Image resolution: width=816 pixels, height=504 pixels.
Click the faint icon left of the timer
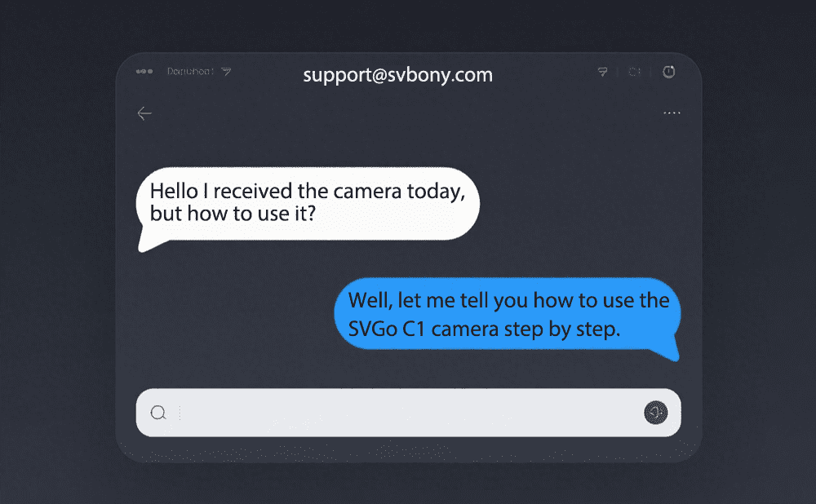[634, 72]
